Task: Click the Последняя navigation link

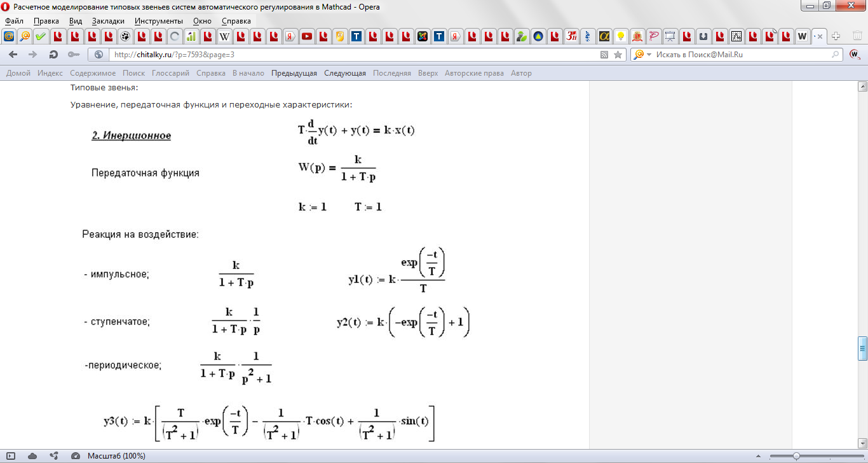Action: [392, 73]
